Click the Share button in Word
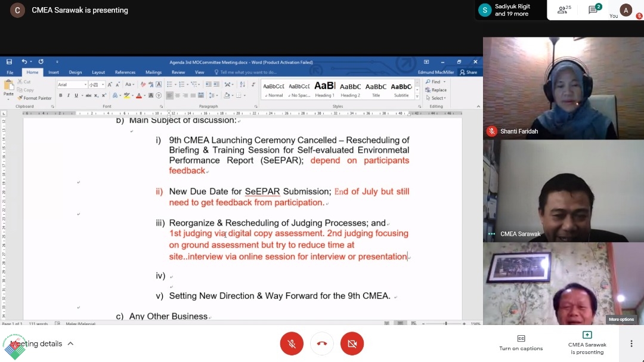This screenshot has width=644, height=362. [469, 72]
